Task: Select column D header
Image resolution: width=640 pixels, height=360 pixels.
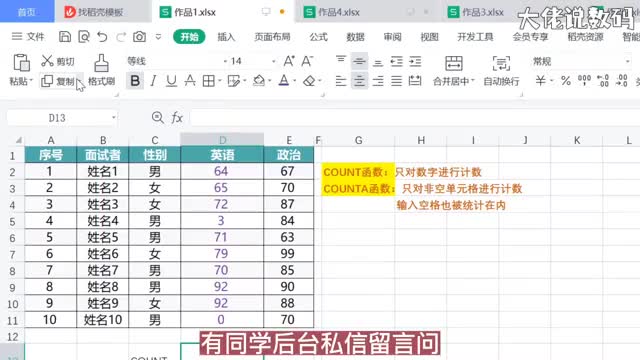Action: [x=222, y=140]
